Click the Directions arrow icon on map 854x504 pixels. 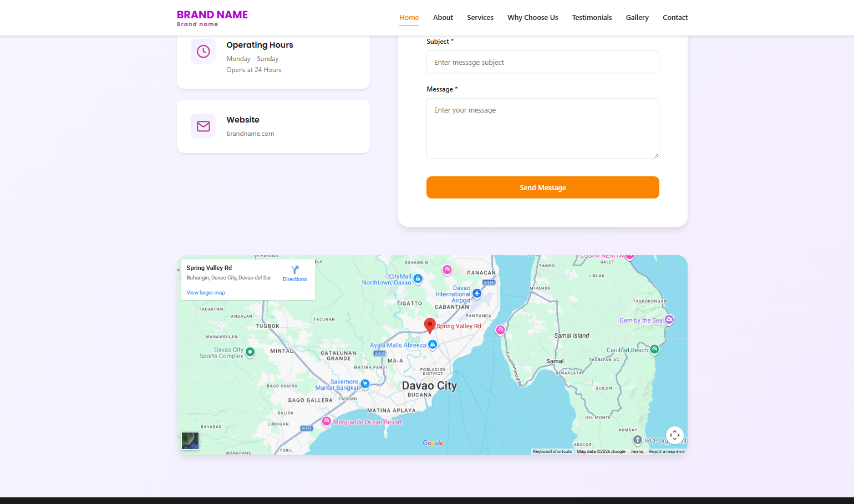pos(294,270)
